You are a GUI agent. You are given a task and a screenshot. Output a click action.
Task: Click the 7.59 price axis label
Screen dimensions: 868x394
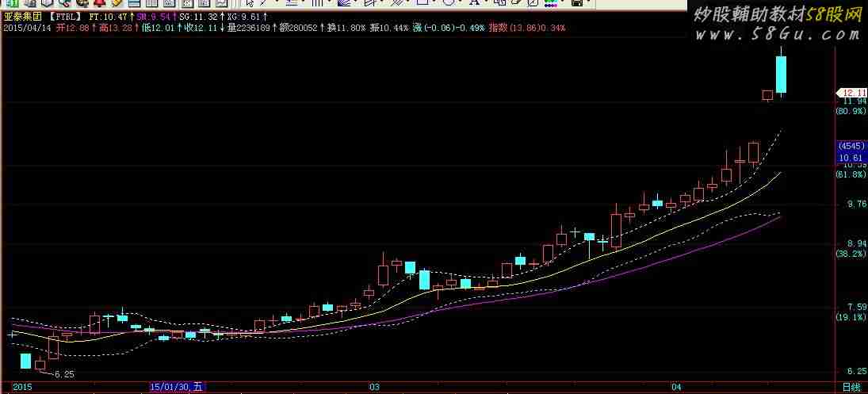click(x=856, y=307)
